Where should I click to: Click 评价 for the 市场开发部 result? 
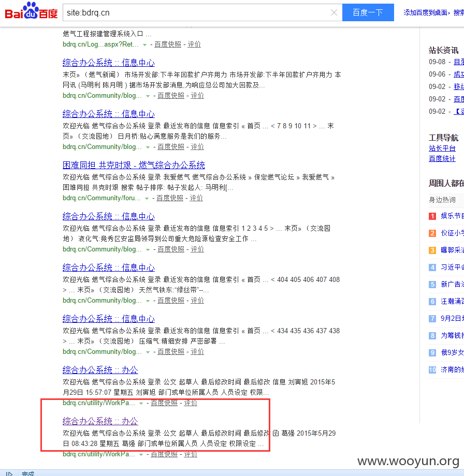[197, 96]
